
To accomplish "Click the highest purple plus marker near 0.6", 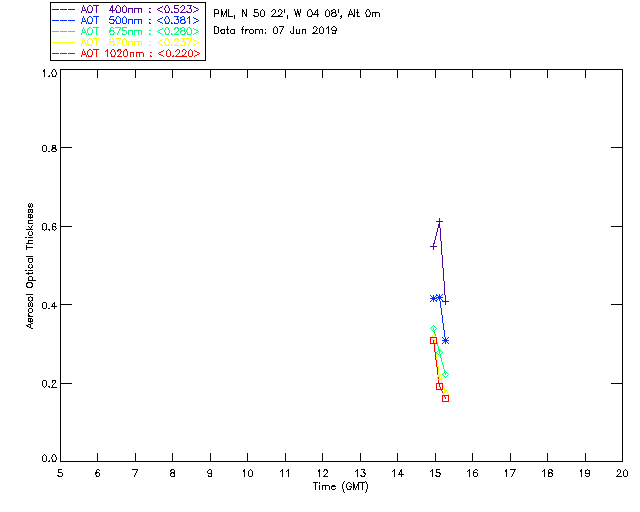I will click(x=440, y=221).
